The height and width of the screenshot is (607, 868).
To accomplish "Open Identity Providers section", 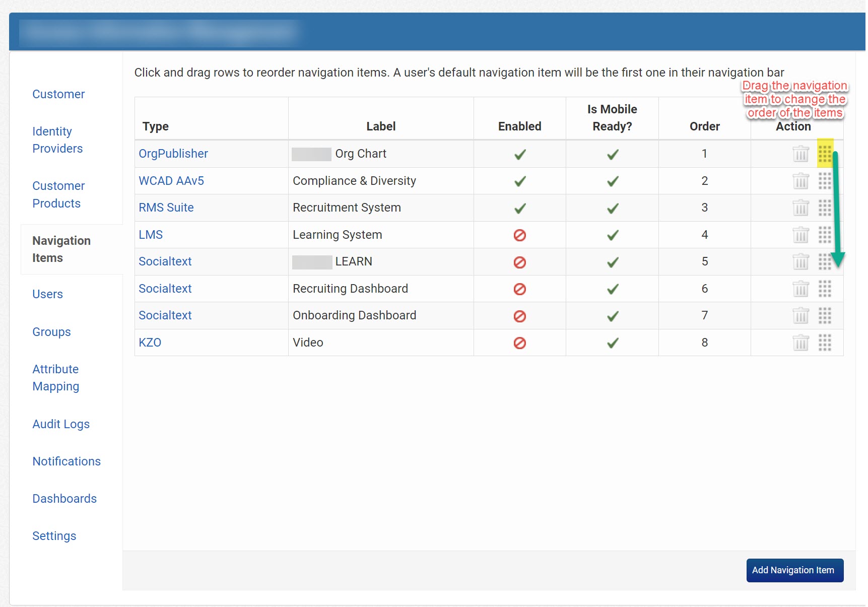I will click(x=57, y=140).
